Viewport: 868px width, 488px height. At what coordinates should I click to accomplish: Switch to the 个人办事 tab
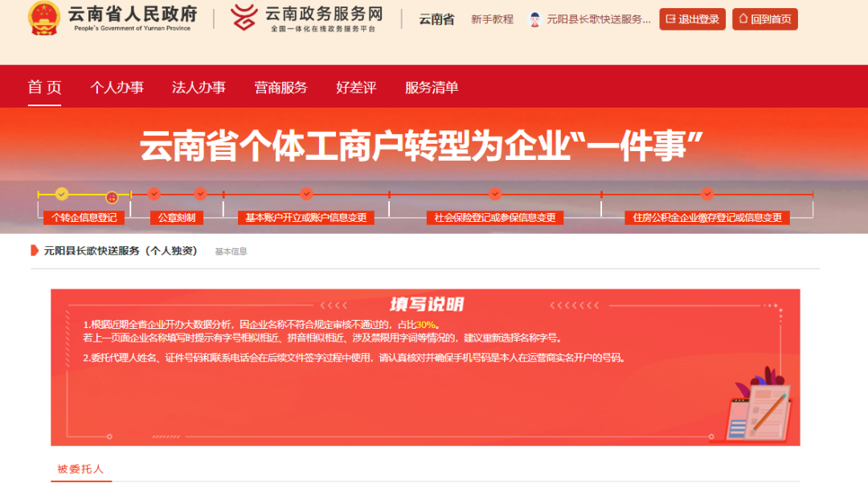[117, 88]
